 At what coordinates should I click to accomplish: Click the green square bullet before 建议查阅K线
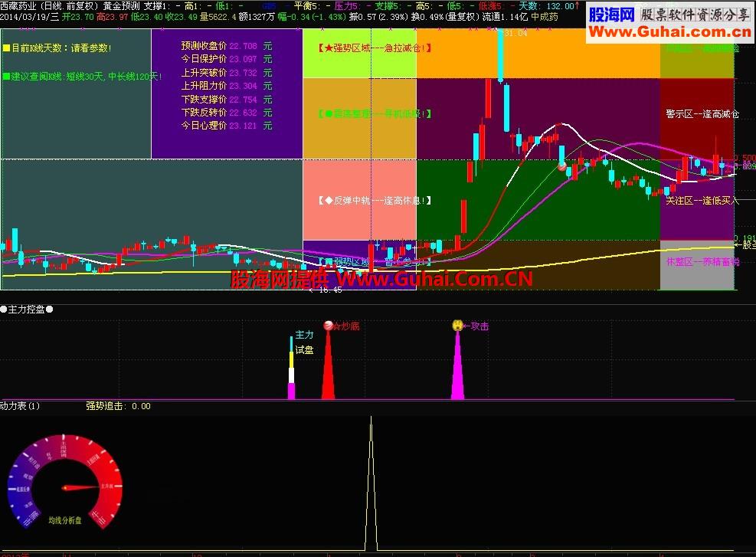coord(6,76)
